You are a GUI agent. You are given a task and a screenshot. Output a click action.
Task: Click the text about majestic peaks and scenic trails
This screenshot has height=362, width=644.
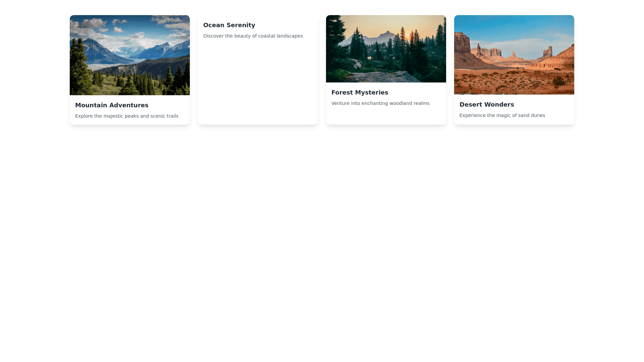[127, 116]
